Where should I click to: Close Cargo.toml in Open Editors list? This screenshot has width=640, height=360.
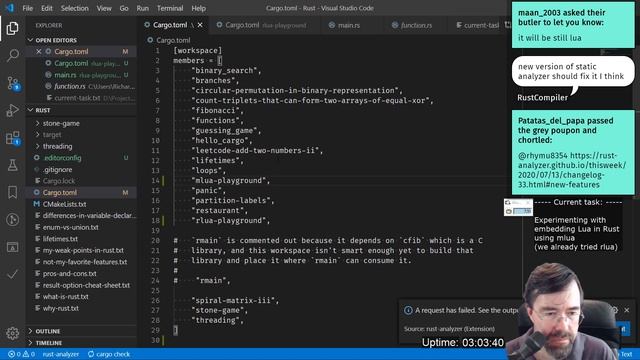click(38, 51)
